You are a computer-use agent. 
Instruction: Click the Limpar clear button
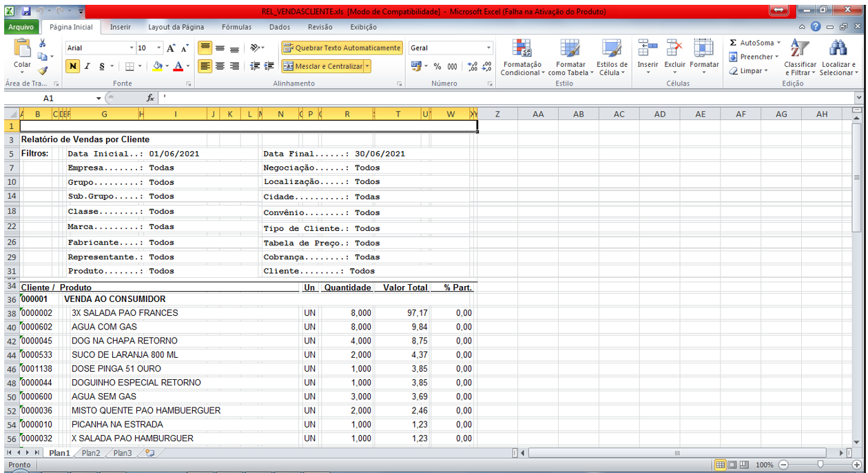[x=748, y=70]
